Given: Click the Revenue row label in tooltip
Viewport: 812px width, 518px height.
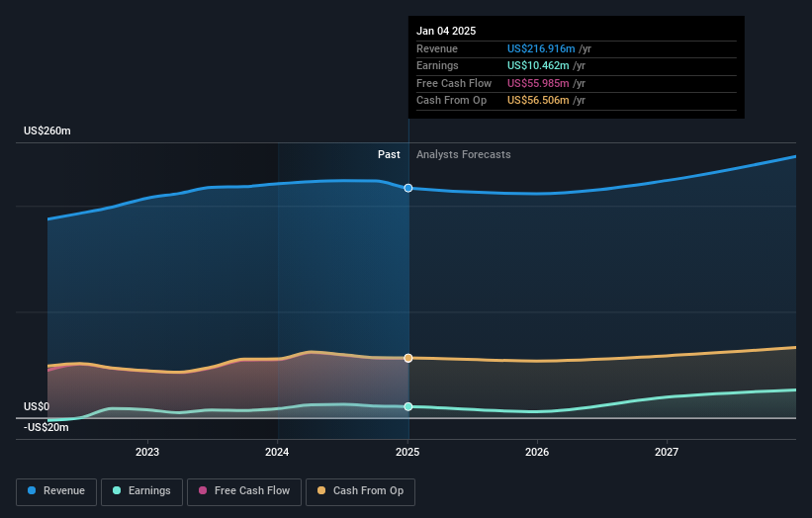Looking at the screenshot, I should click(x=437, y=48).
